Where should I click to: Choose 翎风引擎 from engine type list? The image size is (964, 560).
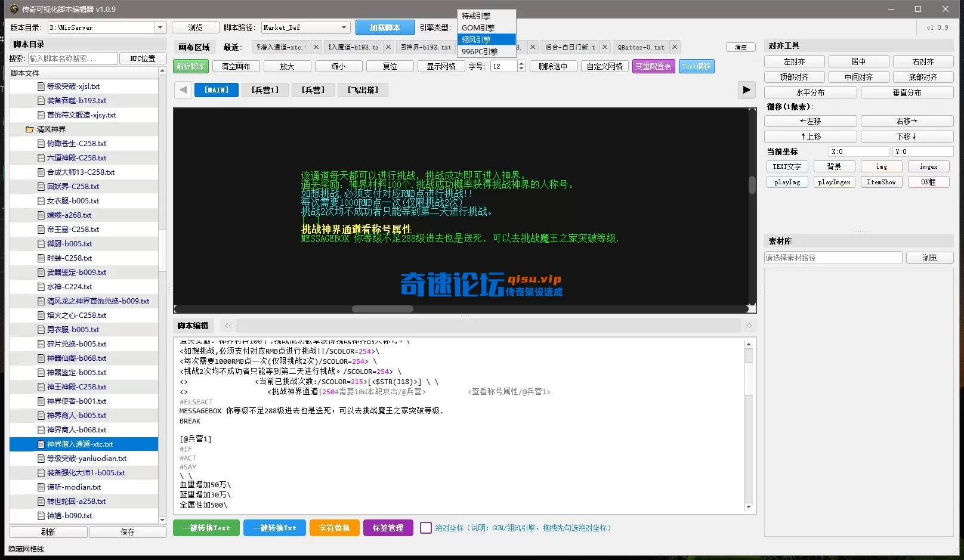(486, 39)
